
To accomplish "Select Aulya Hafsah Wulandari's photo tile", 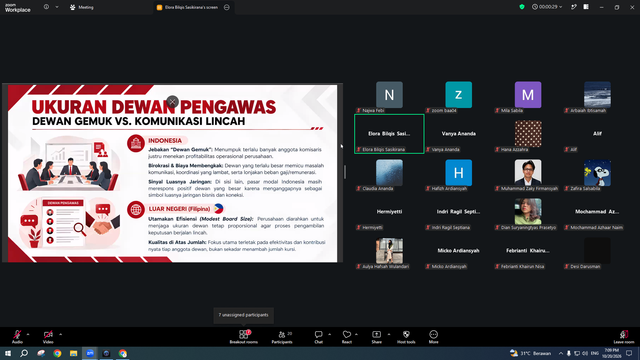I will coord(389,251).
